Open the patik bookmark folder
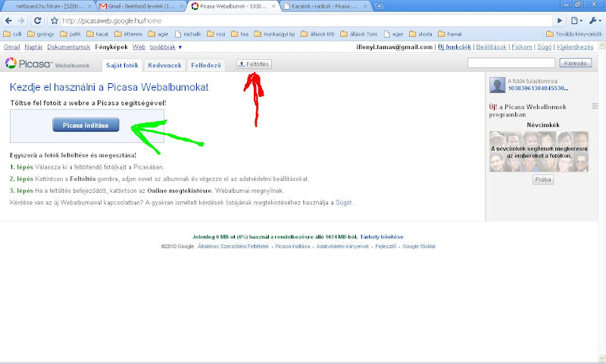The width and height of the screenshot is (606, 364). pyautogui.click(x=70, y=34)
